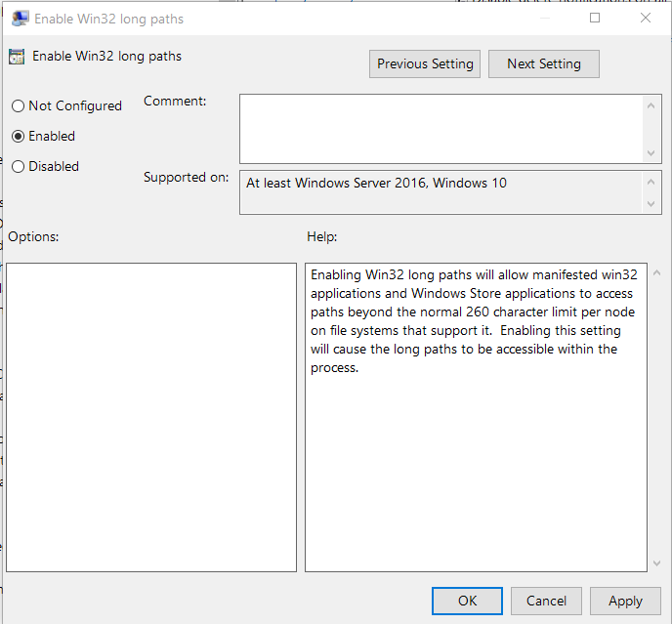Click Supported on box scroll up arrow
Viewport: 672px width, 624px height.
point(651,183)
